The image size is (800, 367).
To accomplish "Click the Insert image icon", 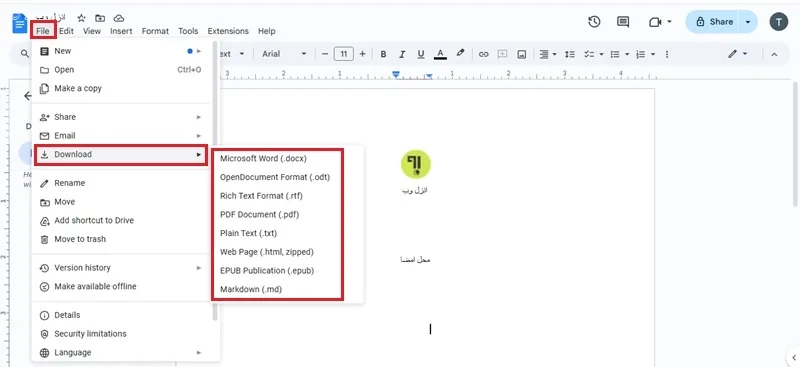I will point(521,54).
